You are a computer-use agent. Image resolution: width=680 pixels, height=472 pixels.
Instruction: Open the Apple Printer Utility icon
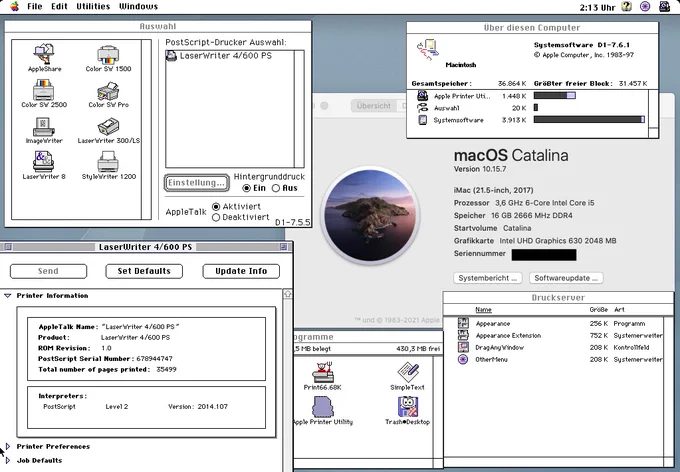click(322, 406)
